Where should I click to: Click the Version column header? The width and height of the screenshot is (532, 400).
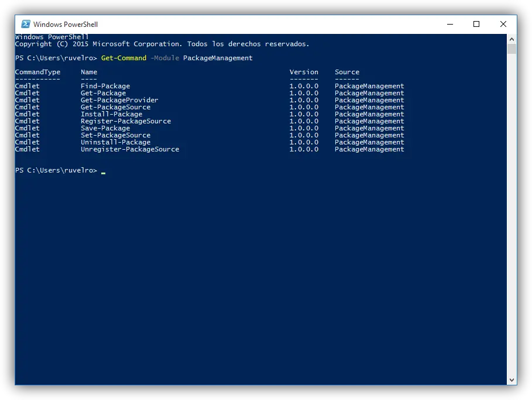(x=304, y=72)
